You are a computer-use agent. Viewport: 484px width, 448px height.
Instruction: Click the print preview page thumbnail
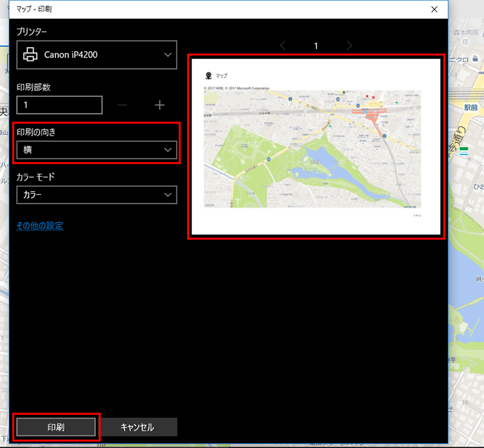(x=316, y=147)
